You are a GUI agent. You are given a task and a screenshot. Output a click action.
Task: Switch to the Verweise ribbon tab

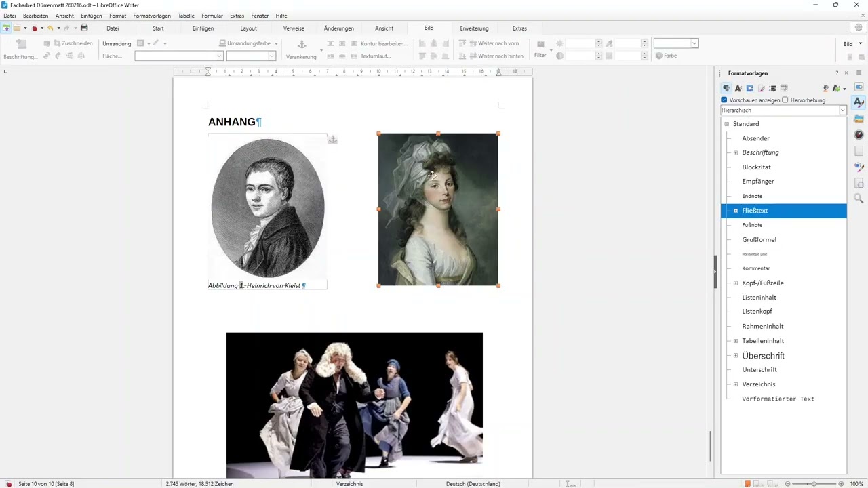294,28
